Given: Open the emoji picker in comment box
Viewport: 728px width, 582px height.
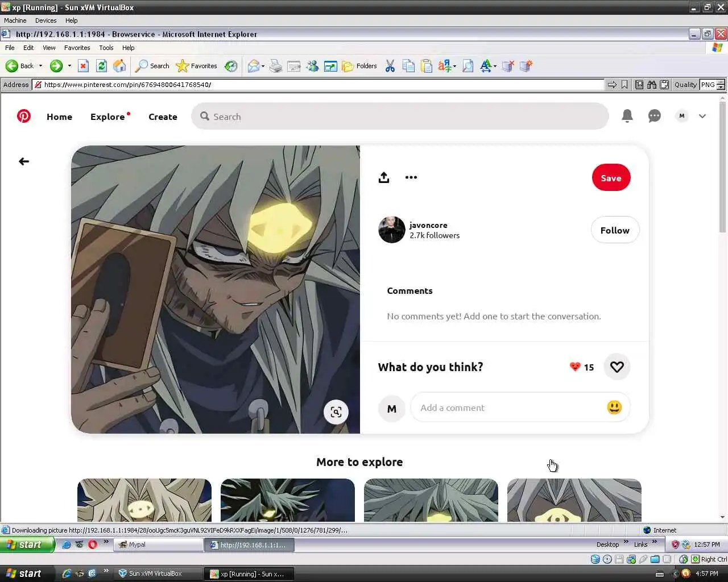Looking at the screenshot, I should tap(614, 408).
